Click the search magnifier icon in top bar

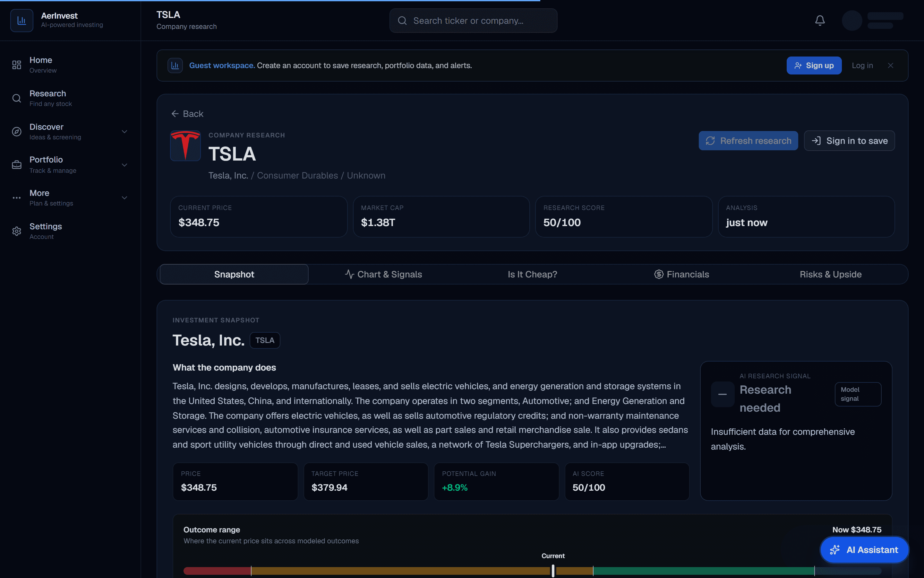click(402, 21)
